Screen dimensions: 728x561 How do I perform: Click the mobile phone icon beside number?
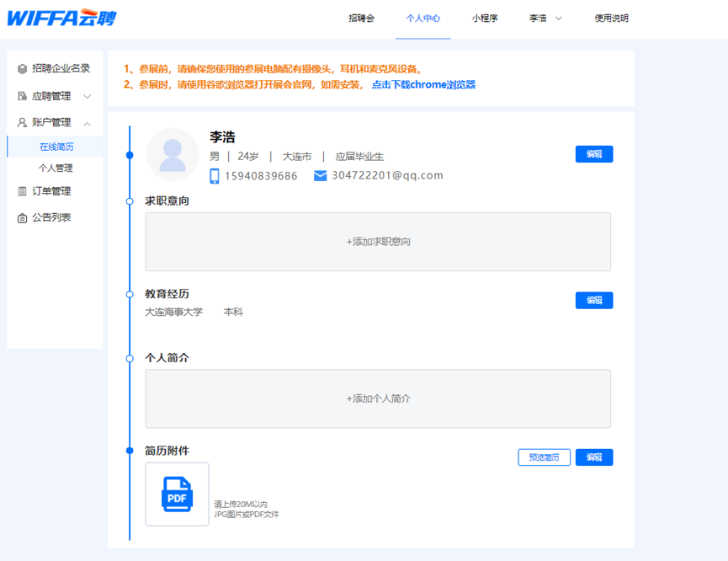[215, 176]
